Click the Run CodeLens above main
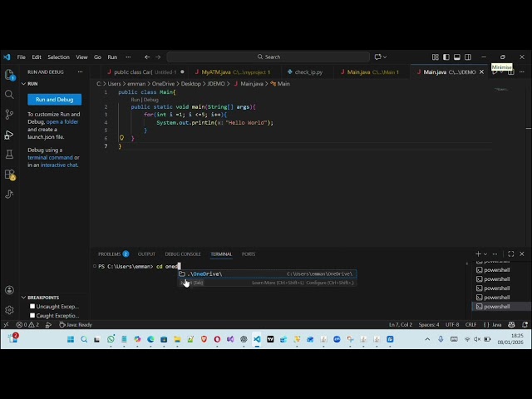Screen dimensions: 532x399 (x=135, y=100)
